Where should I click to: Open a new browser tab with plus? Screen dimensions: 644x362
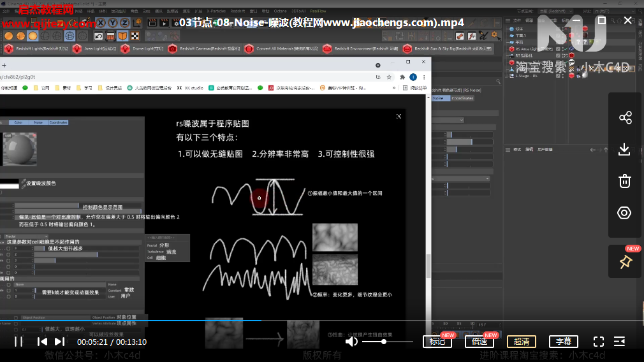tap(4, 65)
